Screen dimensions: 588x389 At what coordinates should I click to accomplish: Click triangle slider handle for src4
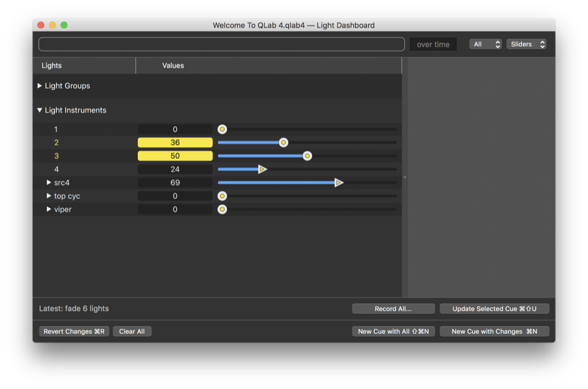339,183
